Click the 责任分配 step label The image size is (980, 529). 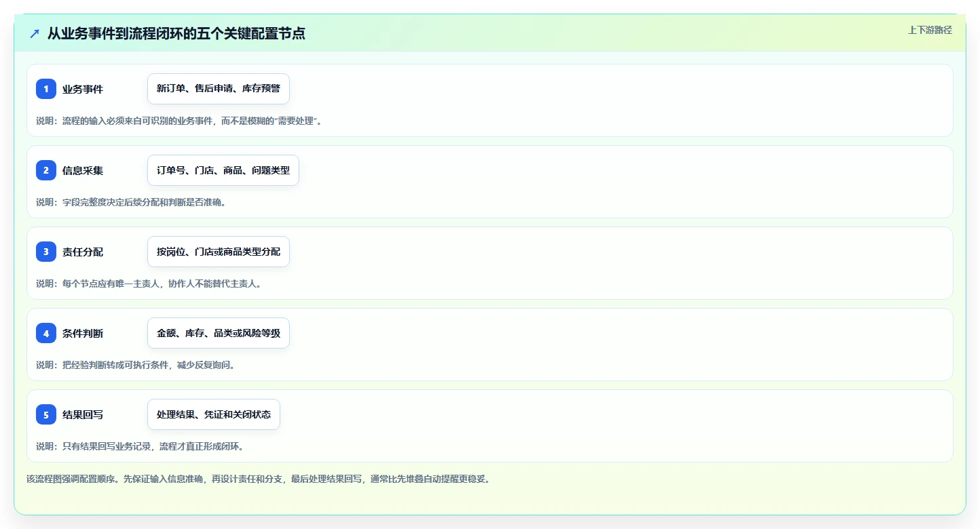[x=83, y=252]
